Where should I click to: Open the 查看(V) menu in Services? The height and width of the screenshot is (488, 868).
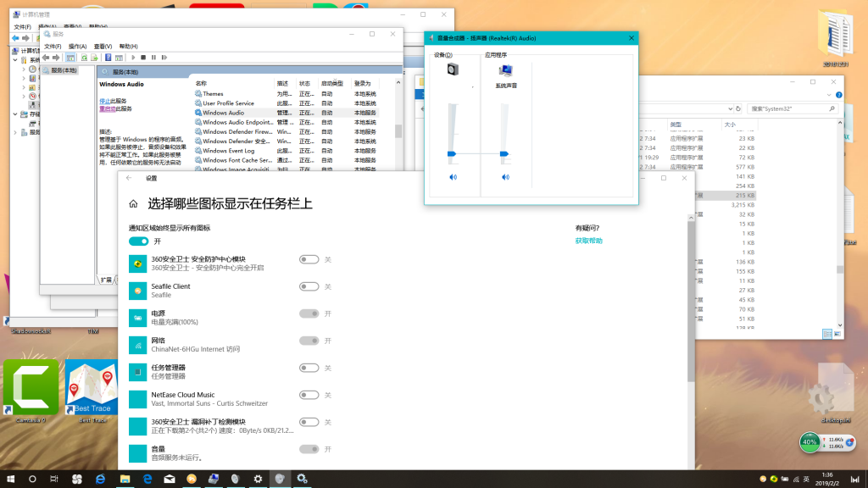[x=103, y=46]
